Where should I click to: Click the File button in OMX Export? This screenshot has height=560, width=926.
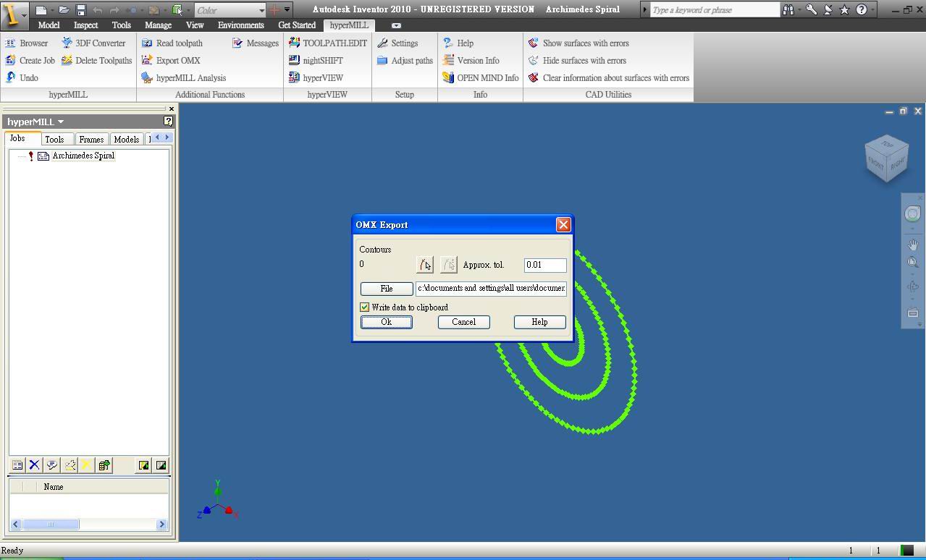click(x=387, y=289)
